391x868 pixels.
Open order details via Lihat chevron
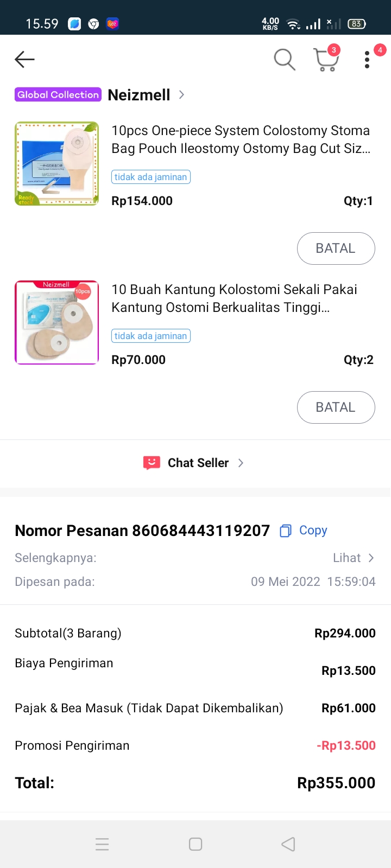(x=371, y=558)
